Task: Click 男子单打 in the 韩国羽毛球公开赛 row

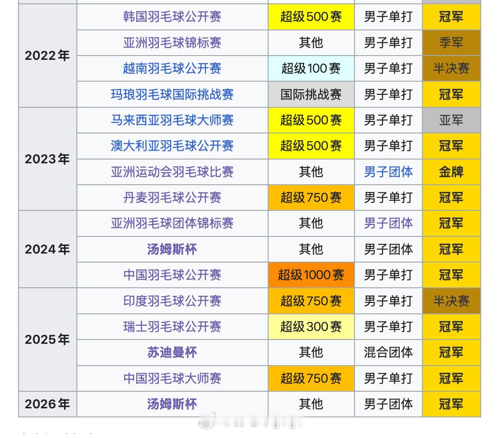Action: coord(388,17)
